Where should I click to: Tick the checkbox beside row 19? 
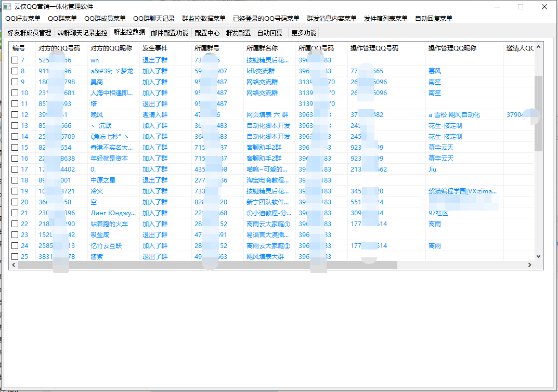[15, 191]
